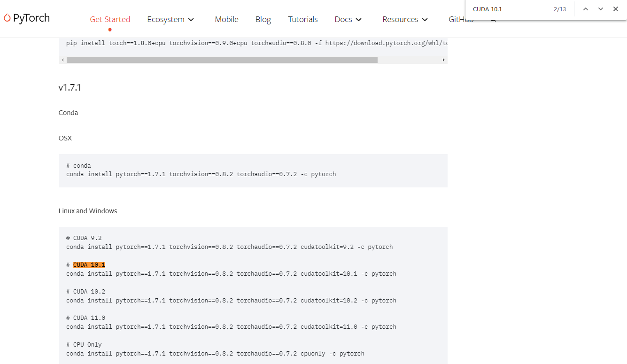
Task: Click the horizontal scrollbar under pip command
Action: [x=222, y=60]
